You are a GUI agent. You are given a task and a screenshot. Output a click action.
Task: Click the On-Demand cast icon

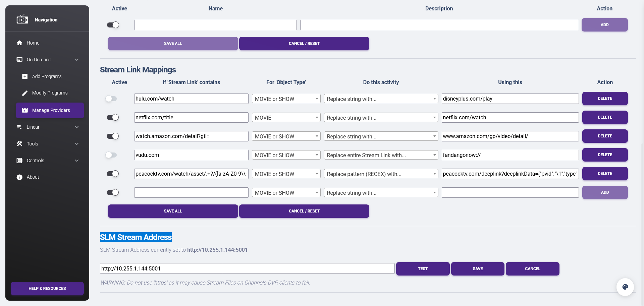point(19,60)
